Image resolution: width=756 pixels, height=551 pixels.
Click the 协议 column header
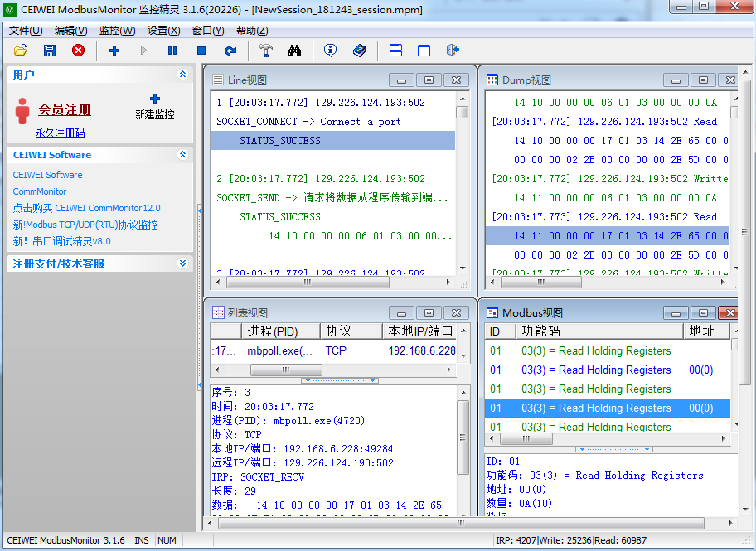pos(351,331)
